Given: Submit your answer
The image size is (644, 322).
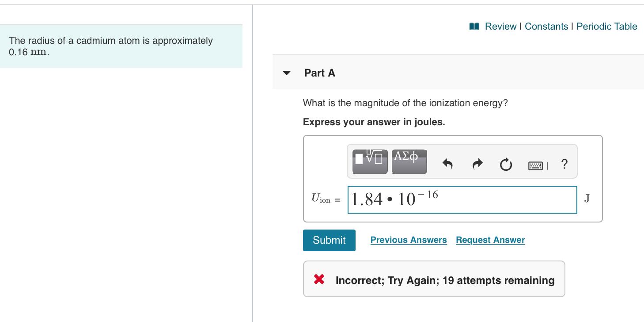Looking at the screenshot, I should tap(329, 240).
